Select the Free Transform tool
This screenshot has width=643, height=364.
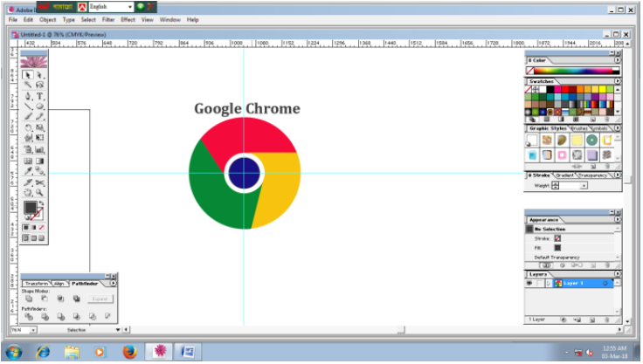click(x=39, y=138)
